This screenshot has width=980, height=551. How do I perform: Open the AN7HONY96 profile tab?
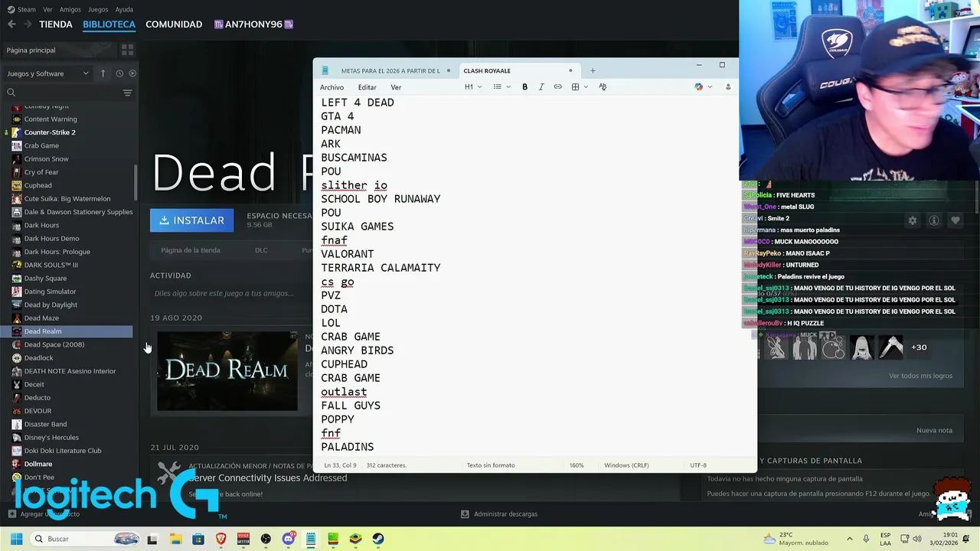(253, 24)
